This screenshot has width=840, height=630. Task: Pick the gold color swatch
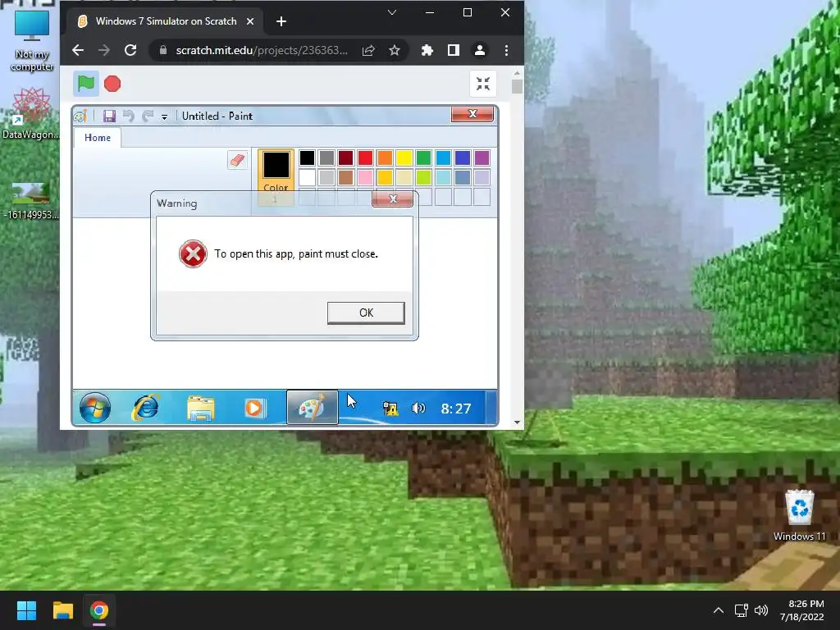[x=385, y=177]
